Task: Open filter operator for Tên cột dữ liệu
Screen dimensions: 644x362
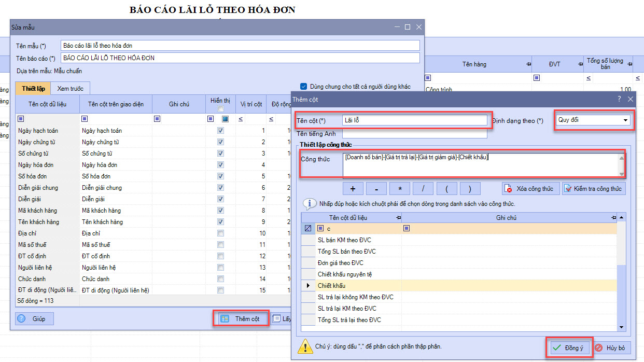Action: coord(20,119)
